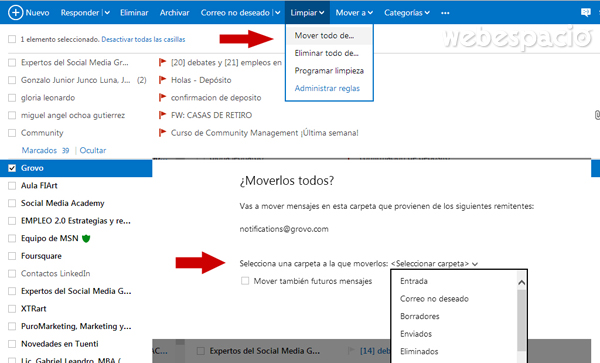Screen dimensions: 600x363
Task: Open subject Curso de Community Management ¡Última semana!
Action: pyautogui.click(x=265, y=133)
